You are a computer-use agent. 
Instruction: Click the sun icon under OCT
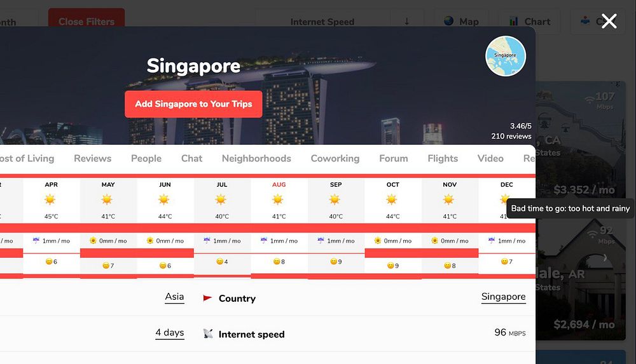click(x=392, y=199)
